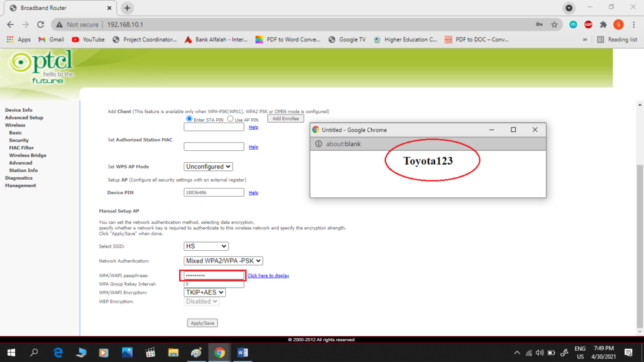Click Authorized Station MAC input field

(214, 146)
